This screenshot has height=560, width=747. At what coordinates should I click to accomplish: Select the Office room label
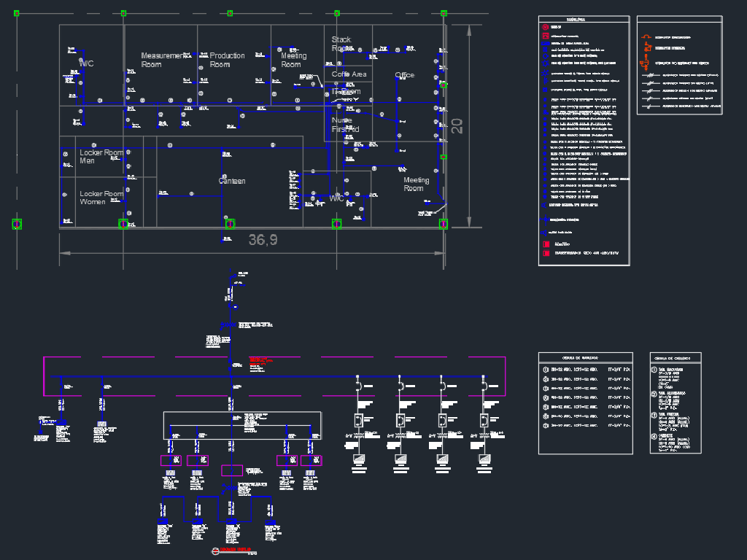click(404, 75)
